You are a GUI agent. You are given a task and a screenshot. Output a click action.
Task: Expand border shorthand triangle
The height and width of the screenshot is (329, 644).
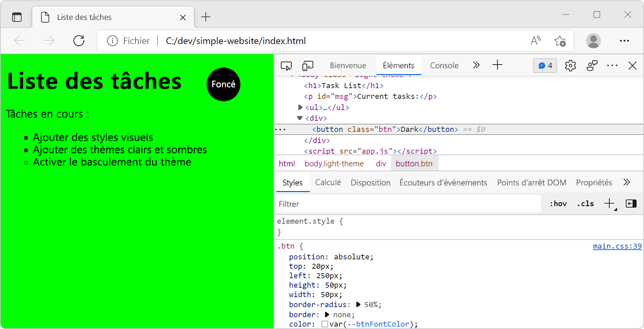[x=326, y=315]
